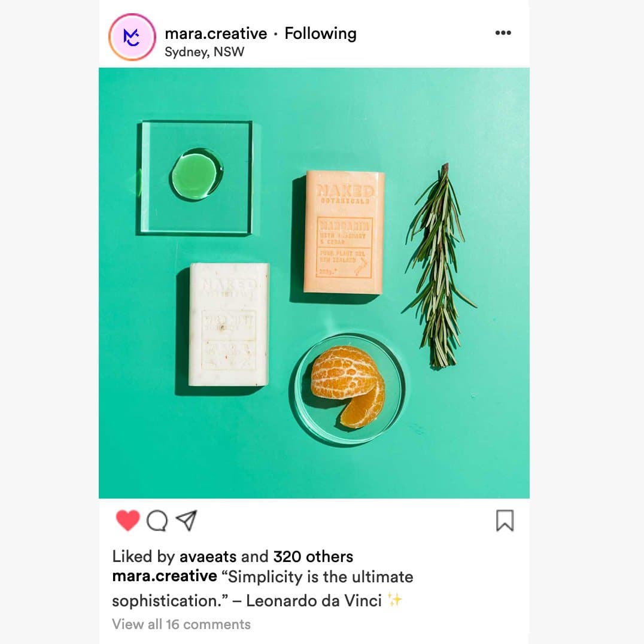Image resolution: width=644 pixels, height=644 pixels.
Task: Click the sparkles emoji ending the caption
Action: (x=394, y=600)
